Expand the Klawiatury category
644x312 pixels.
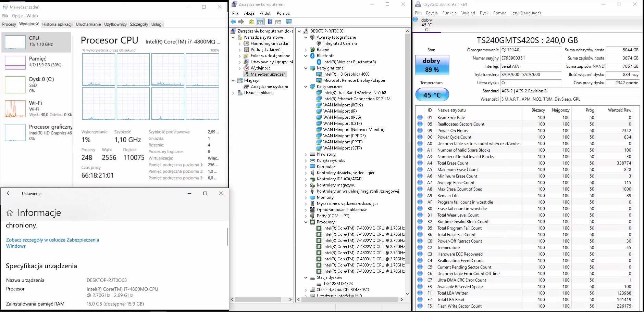(306, 154)
